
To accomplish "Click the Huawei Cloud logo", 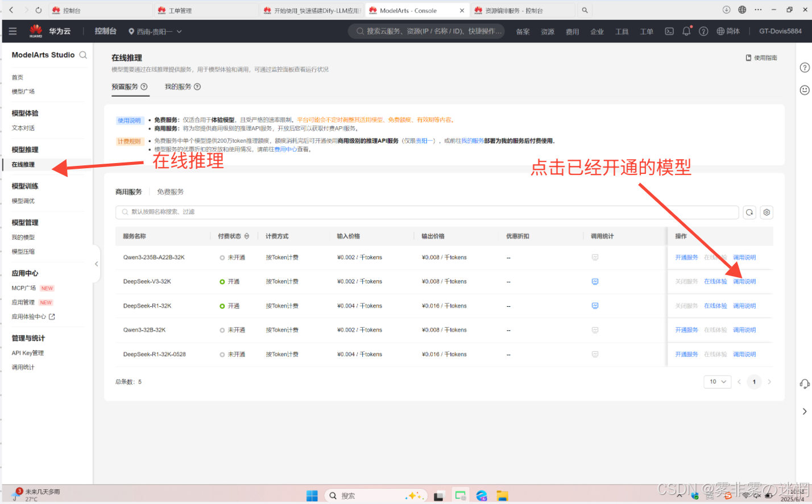I will [36, 31].
